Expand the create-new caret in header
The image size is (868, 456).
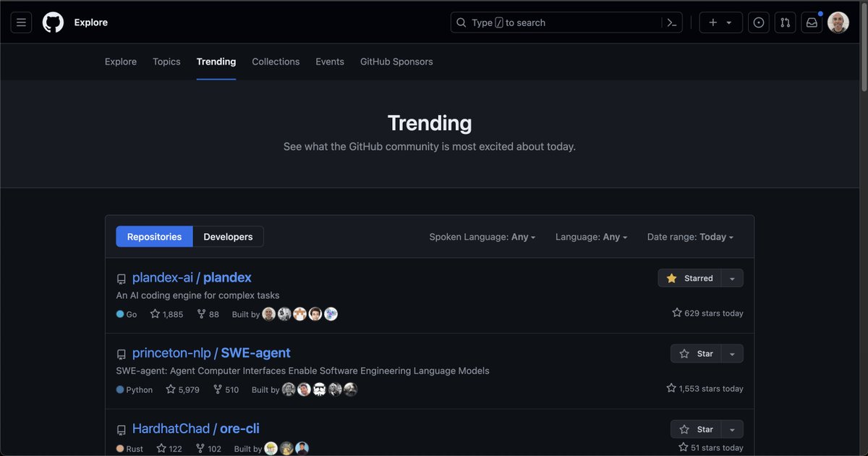pos(729,22)
